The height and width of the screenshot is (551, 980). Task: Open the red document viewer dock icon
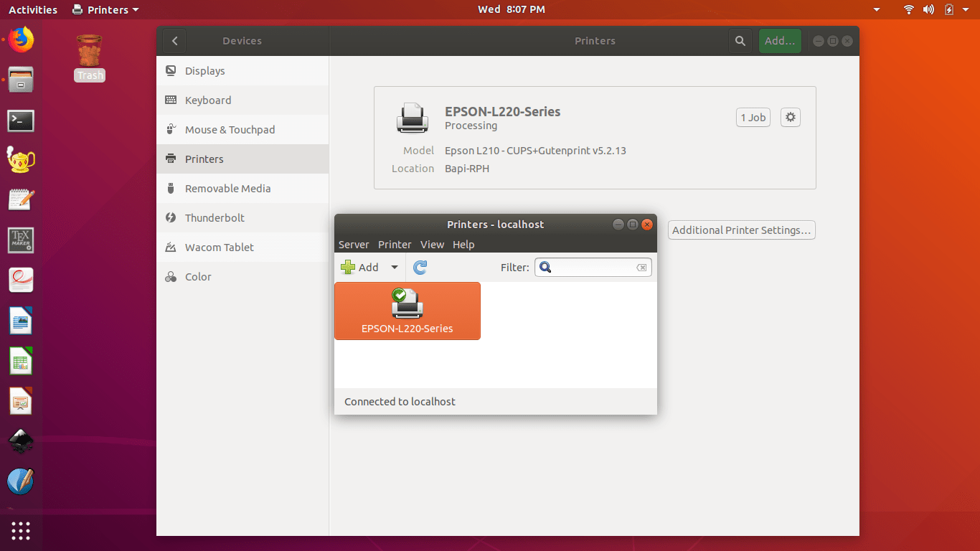[21, 280]
